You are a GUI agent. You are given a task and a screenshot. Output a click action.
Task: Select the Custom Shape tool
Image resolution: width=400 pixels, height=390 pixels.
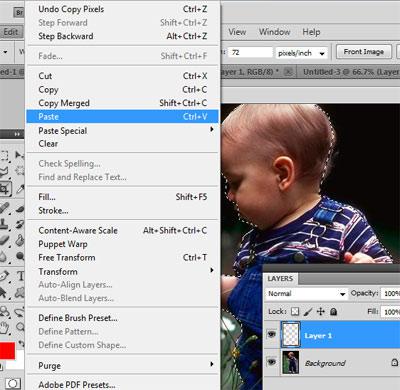(x=19, y=292)
